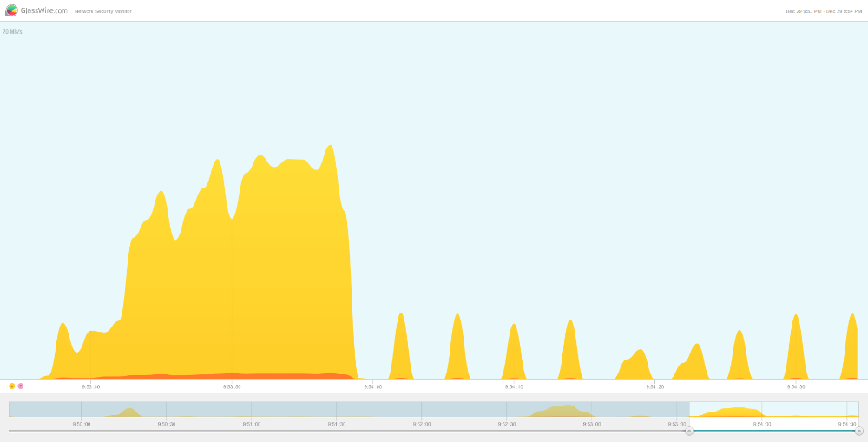This screenshot has height=442, width=868.
Task: Click the teal selected range slider bar
Action: point(774,431)
